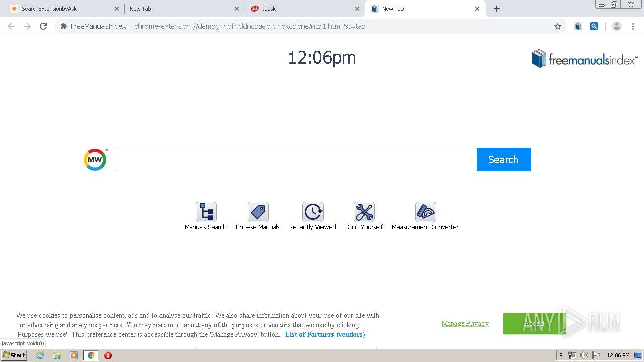This screenshot has width=644, height=362.
Task: Click the red Opera taskbar icon
Action: coord(108,355)
